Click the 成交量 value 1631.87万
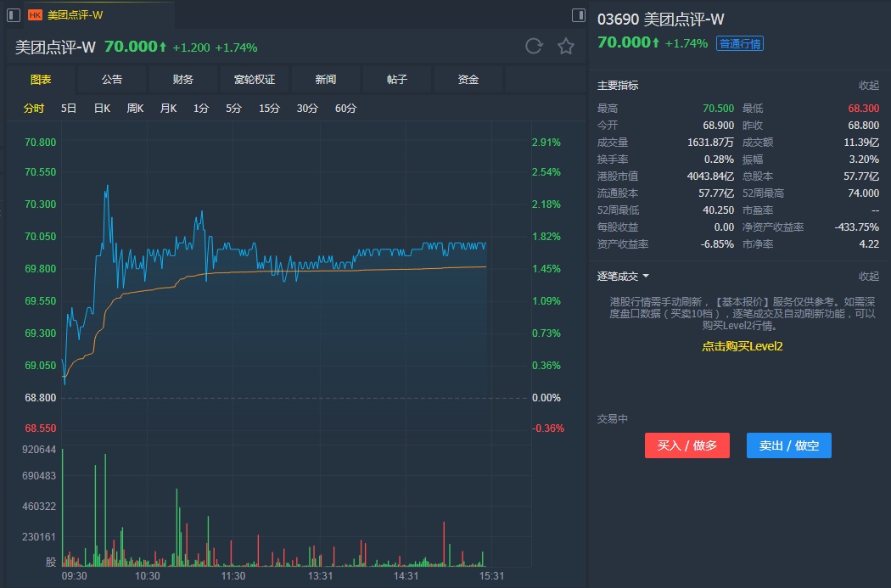The image size is (891, 588). [710, 142]
